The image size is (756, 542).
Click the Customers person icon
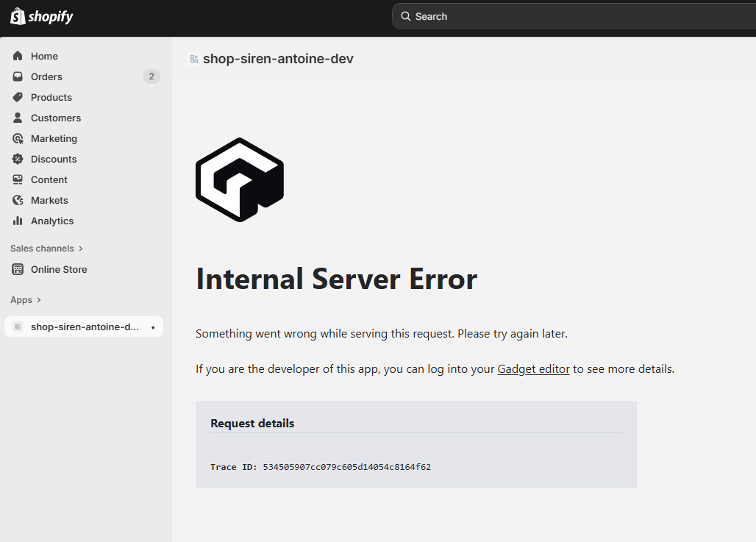tap(18, 118)
